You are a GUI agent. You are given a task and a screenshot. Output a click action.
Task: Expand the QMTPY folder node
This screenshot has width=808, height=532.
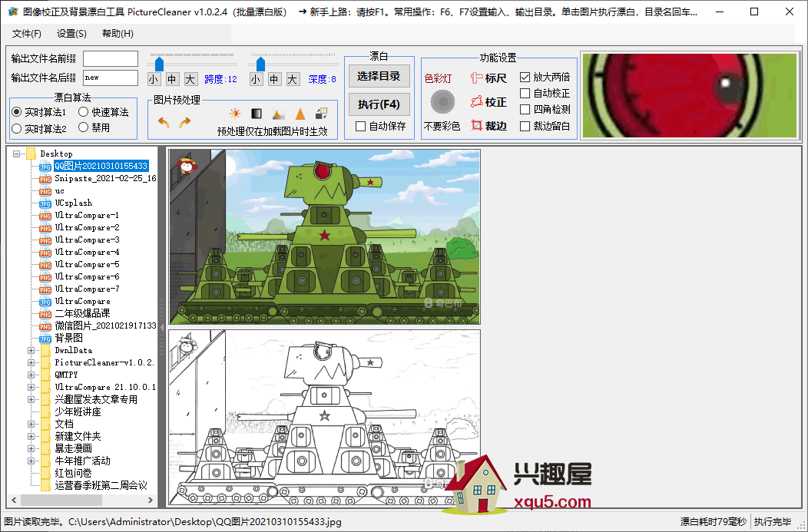pos(31,375)
